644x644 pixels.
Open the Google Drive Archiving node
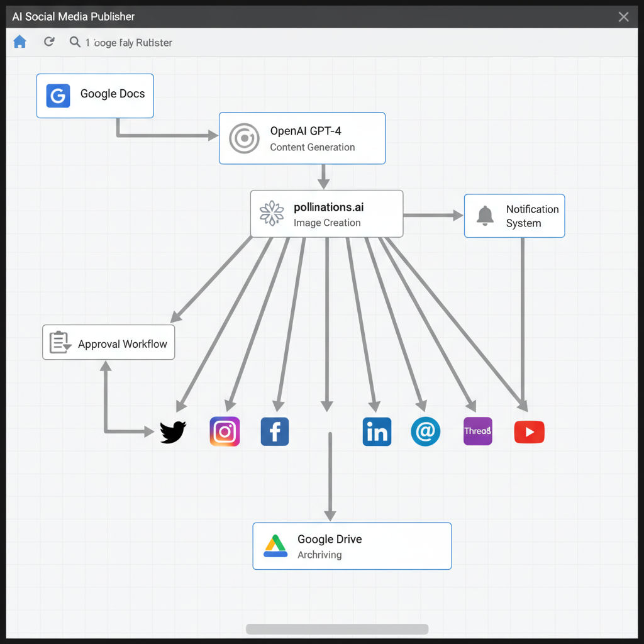(352, 545)
